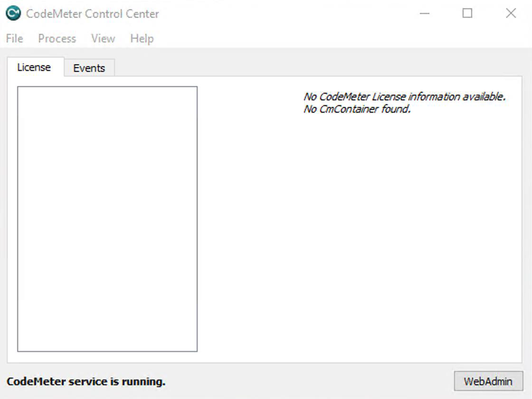Viewport: 532px width, 399px height.
Task: Open the File menu
Action: 14,38
